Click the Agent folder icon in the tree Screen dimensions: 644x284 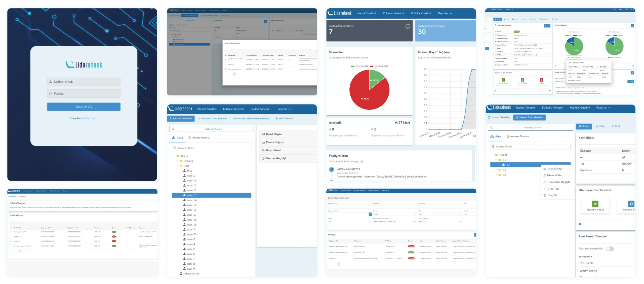coord(496,155)
